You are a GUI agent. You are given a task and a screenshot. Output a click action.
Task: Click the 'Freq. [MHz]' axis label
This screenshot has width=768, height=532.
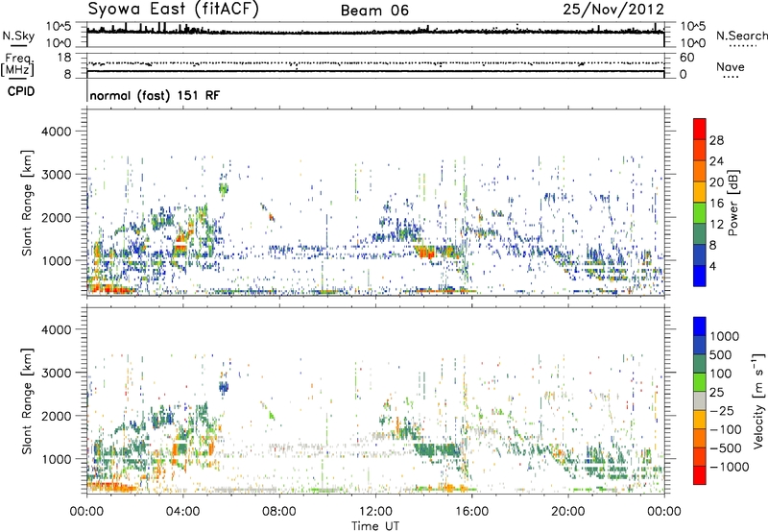[17, 65]
